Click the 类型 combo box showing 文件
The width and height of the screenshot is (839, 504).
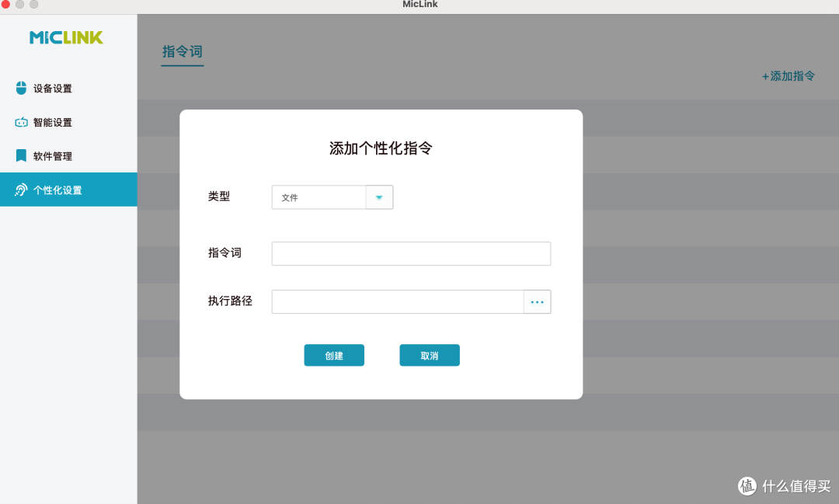coord(332,197)
